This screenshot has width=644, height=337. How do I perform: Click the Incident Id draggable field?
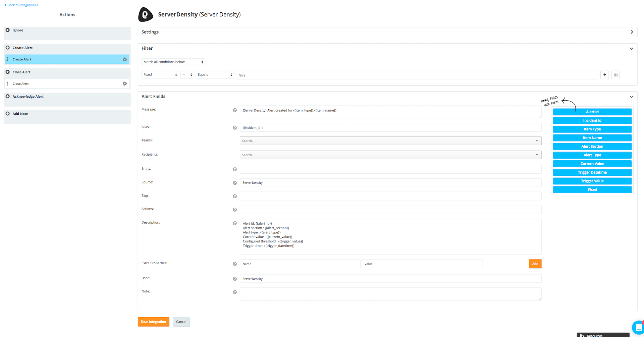click(592, 121)
